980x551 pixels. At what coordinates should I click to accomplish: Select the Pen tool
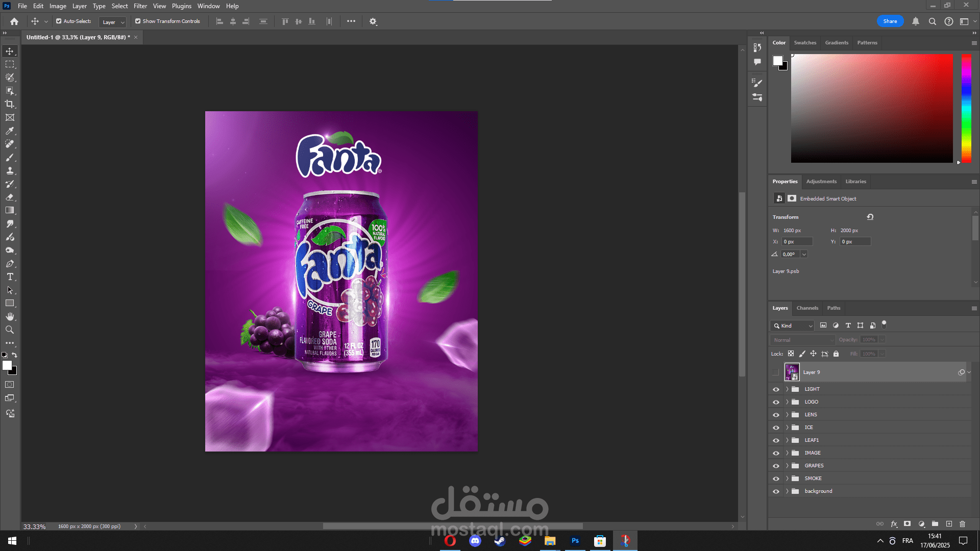[10, 264]
